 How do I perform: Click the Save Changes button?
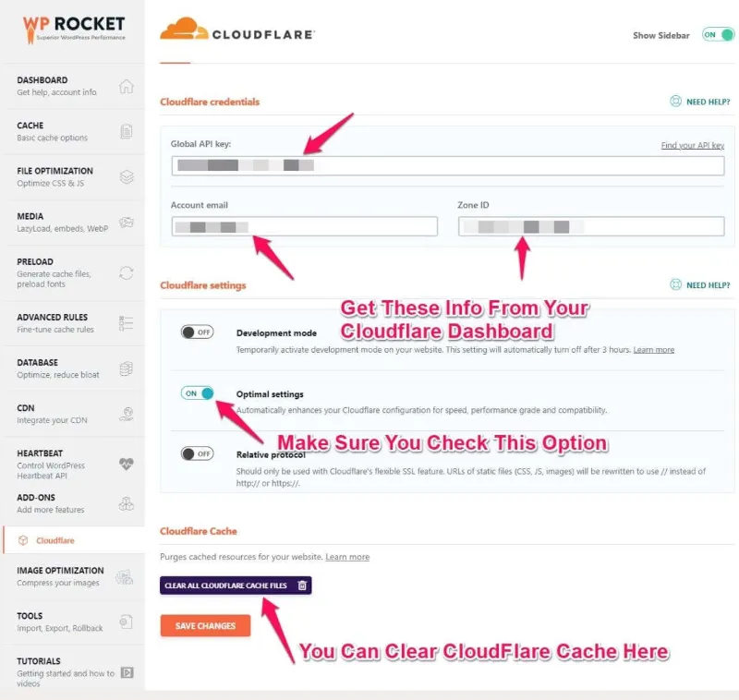click(x=204, y=625)
